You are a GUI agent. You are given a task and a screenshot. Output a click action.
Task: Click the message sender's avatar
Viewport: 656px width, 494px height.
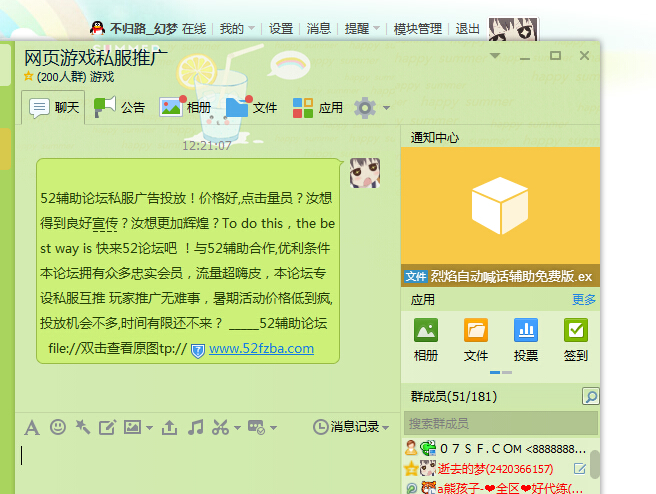coord(365,173)
